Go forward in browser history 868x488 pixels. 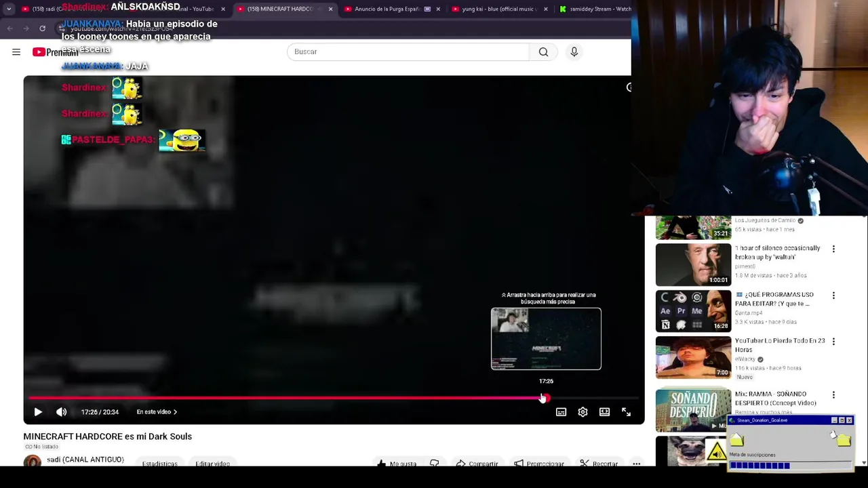26,28
